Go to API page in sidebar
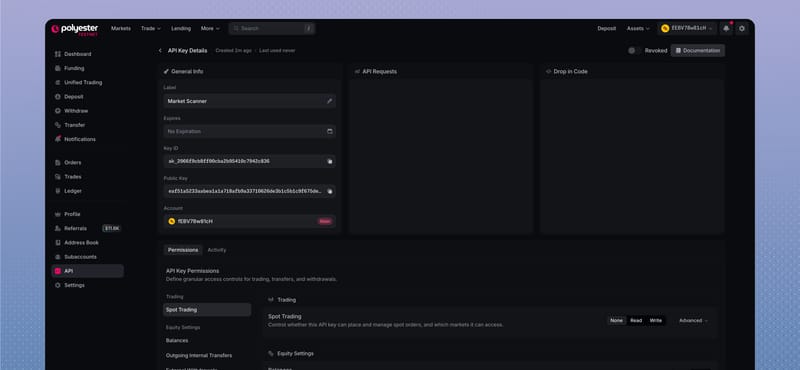The width and height of the screenshot is (800, 370). pos(87,271)
